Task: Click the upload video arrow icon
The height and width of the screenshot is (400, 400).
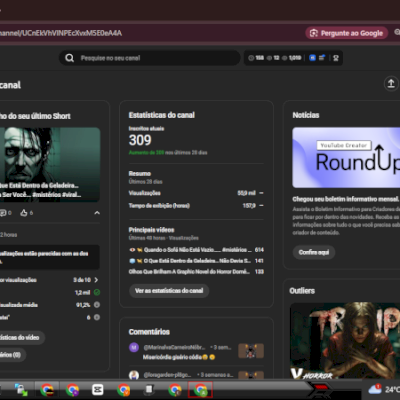Action: coord(391,83)
